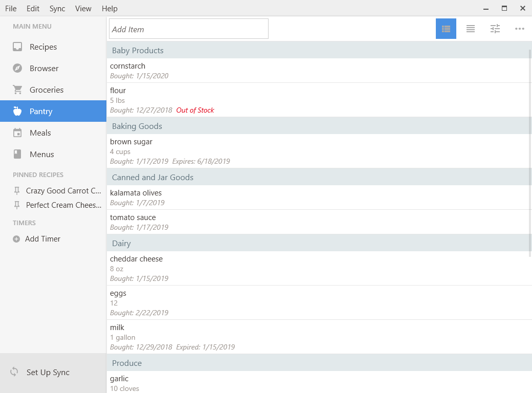Click pin icon beside Crazy Good Carrot
The height and width of the screenshot is (393, 532).
(x=16, y=191)
